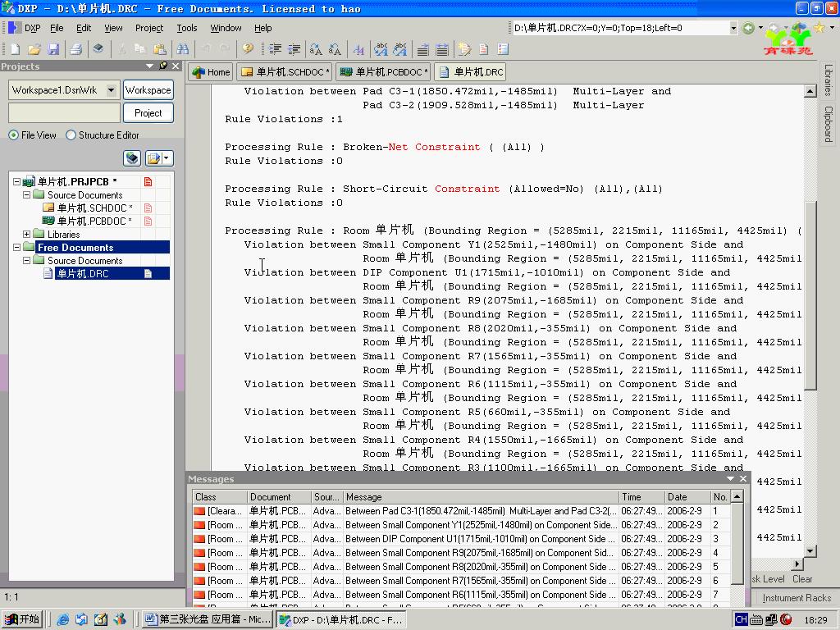
Task: Select 单片机.SCHDOC in the Projects tree
Action: pyautogui.click(x=95, y=208)
